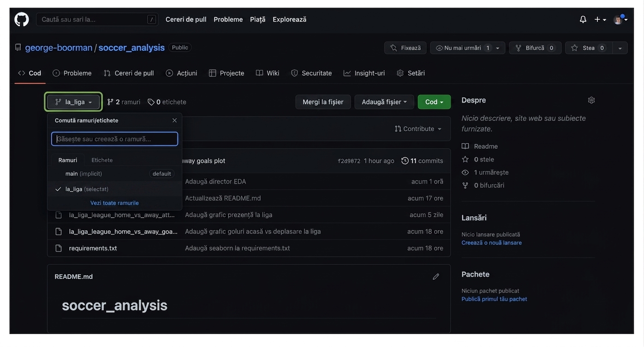Click Publică primul tău pachet link
The width and height of the screenshot is (644, 347).
pos(495,299)
